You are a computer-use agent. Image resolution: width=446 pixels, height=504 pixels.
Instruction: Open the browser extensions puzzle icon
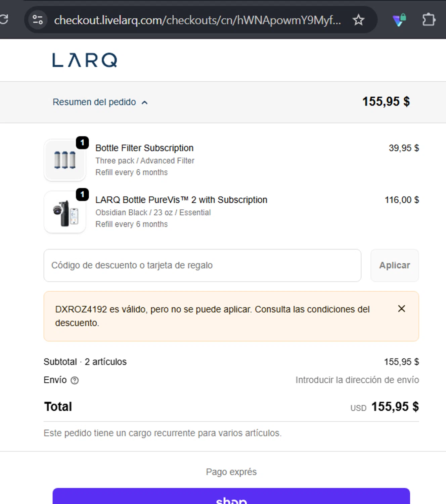pos(429,19)
